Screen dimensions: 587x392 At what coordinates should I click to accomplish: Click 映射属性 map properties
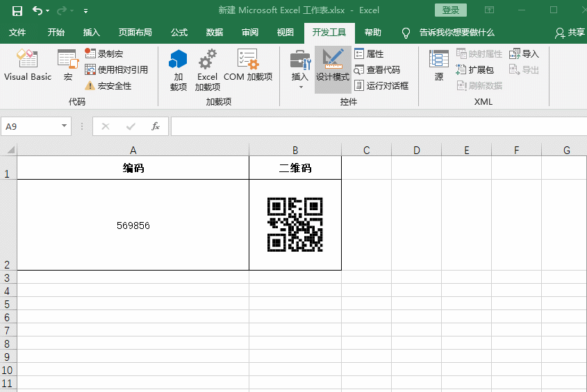tap(479, 53)
